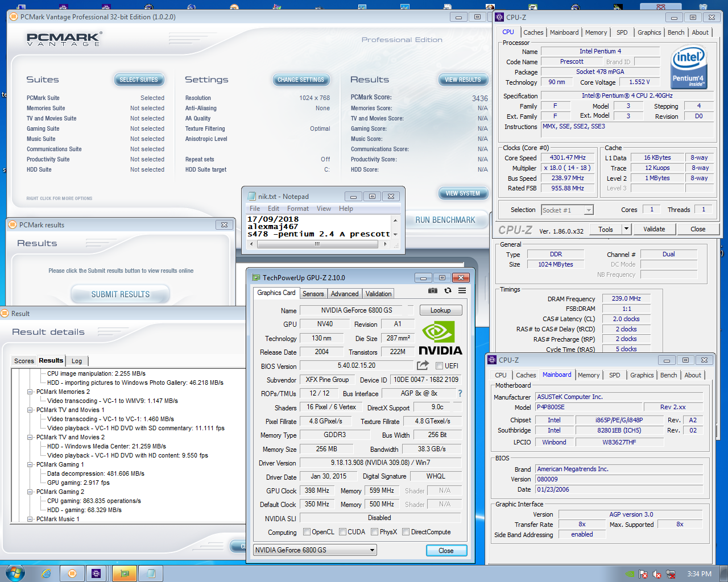This screenshot has height=582, width=728.
Task: Click the SUBMIT RESULTS button
Action: [x=121, y=294]
